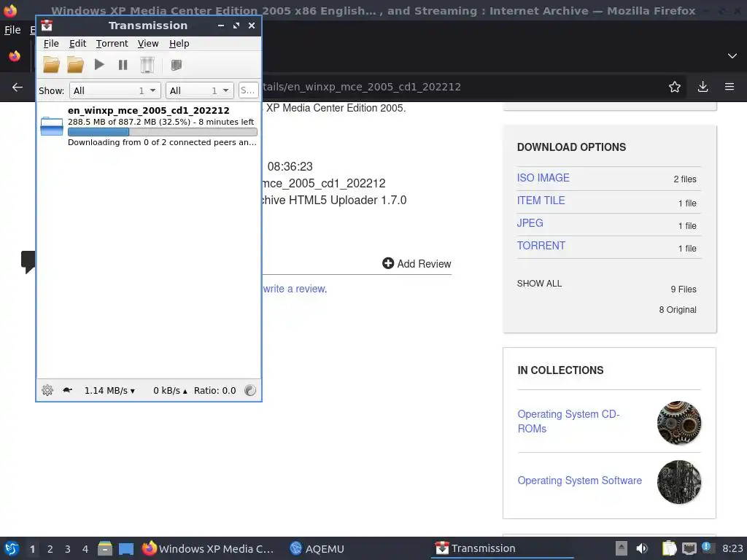747x560 pixels.
Task: Open clipboard manager tray icon
Action: click(x=670, y=548)
